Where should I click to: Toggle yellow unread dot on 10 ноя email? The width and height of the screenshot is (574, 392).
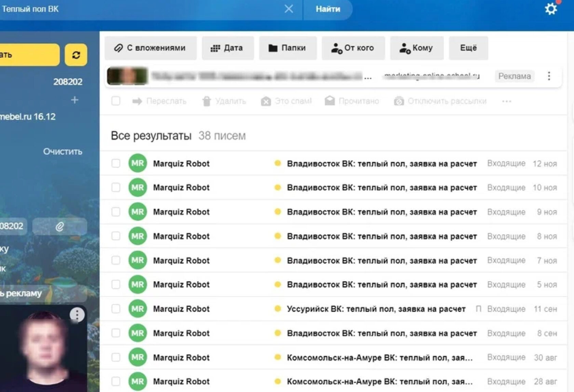(278, 187)
